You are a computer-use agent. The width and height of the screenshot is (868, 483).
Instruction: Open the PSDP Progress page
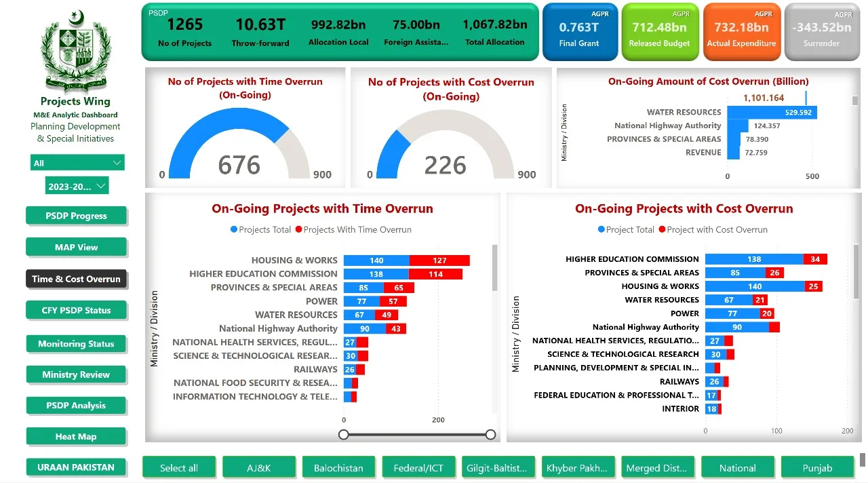76,216
